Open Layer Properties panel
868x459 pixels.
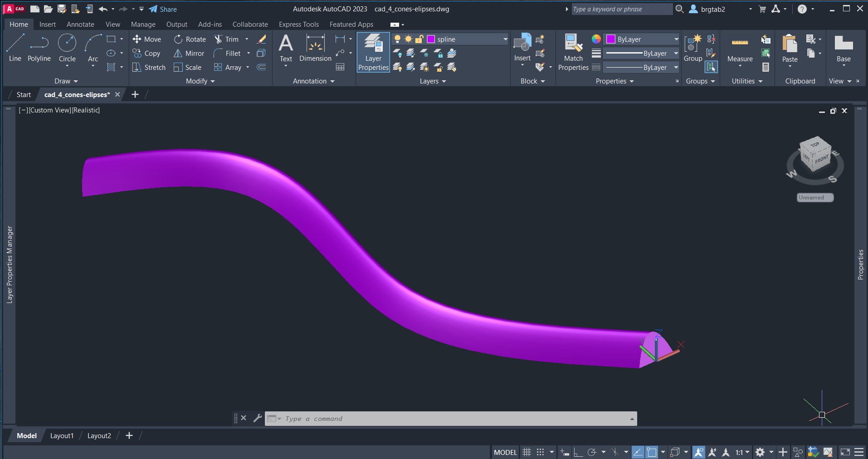[373, 52]
